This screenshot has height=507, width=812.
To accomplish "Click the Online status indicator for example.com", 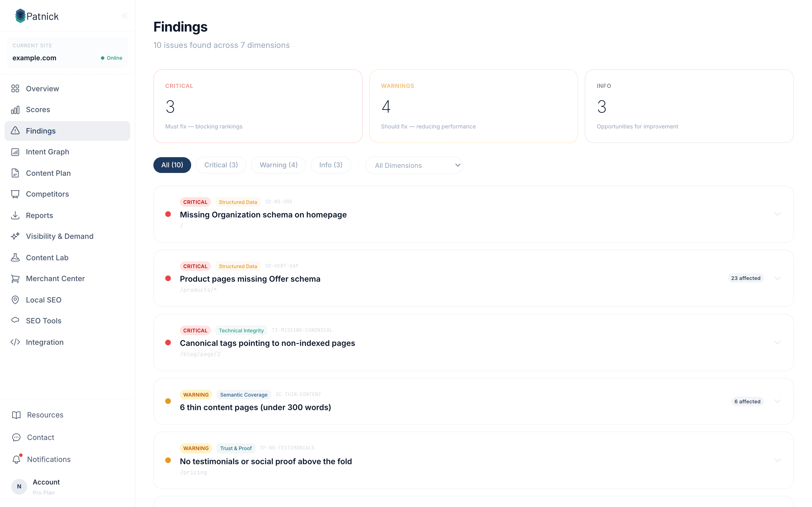I will click(x=111, y=58).
